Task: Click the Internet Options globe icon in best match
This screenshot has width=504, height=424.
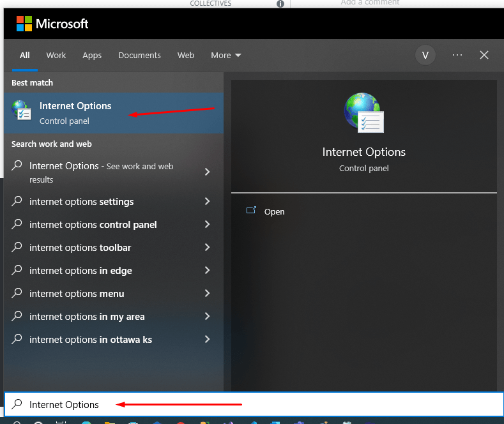Action: [22, 110]
